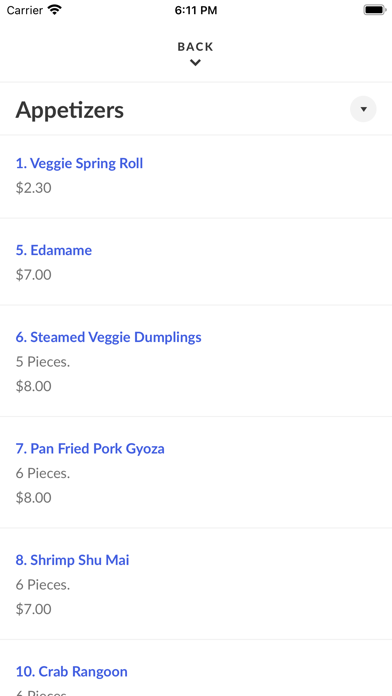Click the Wi-Fi status icon

pyautogui.click(x=55, y=10)
